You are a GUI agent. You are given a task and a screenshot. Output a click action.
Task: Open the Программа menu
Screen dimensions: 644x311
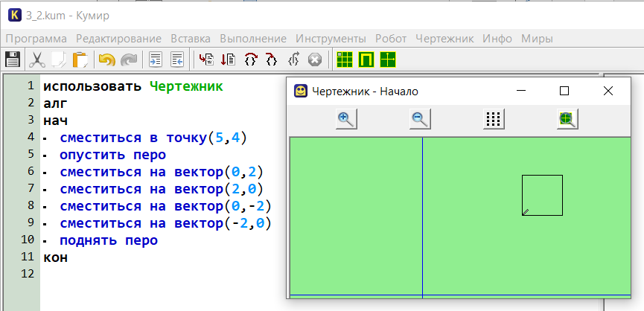(x=36, y=39)
